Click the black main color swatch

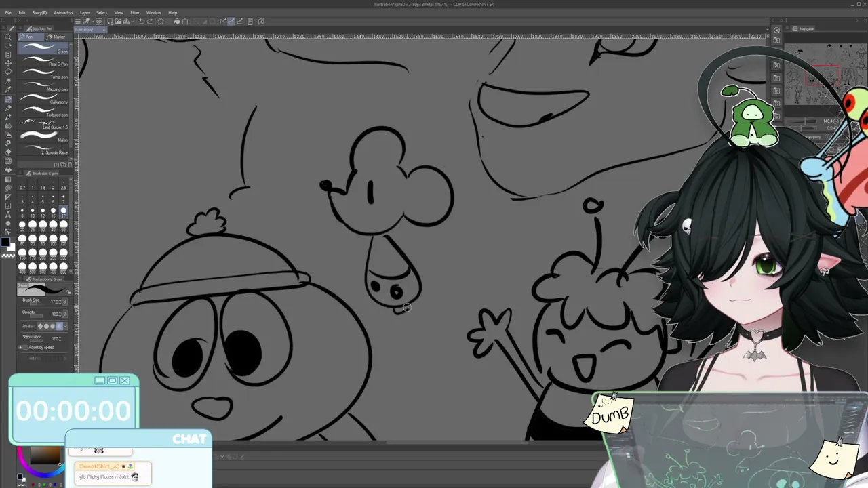pos(5,242)
